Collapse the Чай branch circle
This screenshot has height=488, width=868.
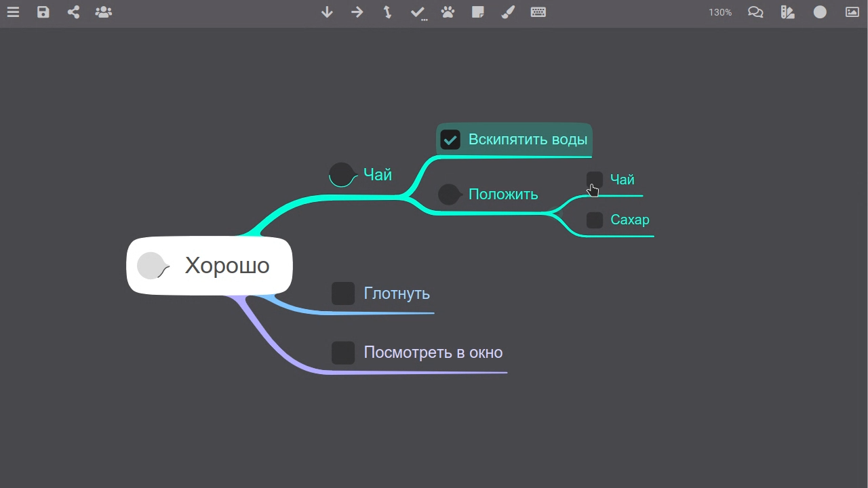(342, 174)
